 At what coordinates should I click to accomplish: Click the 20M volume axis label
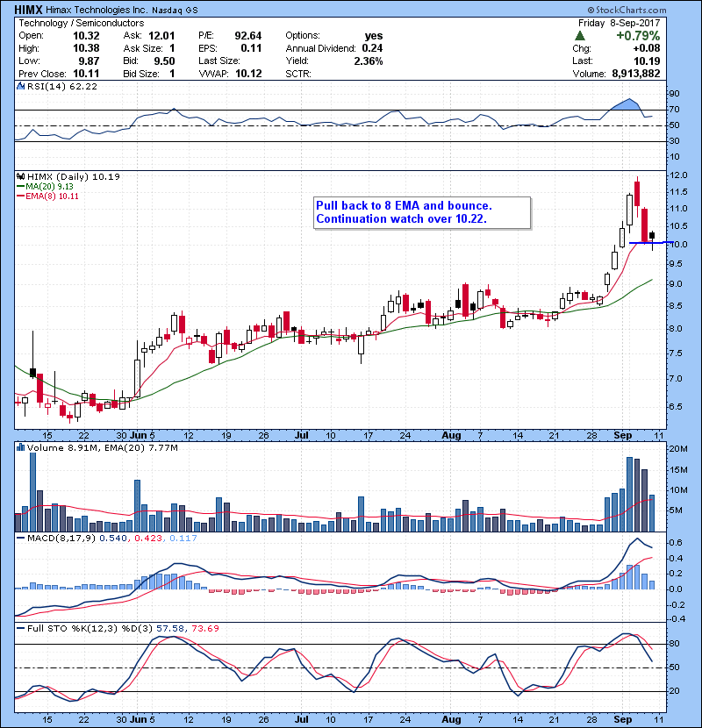pos(677,448)
